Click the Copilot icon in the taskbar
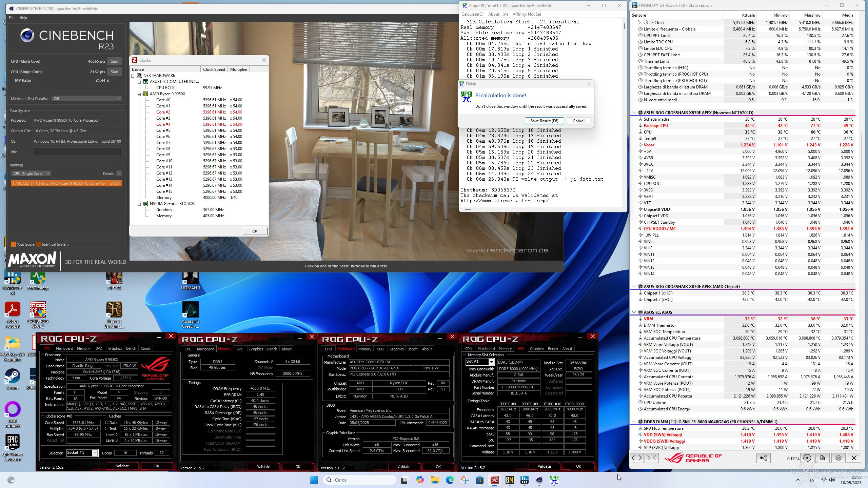 (x=420, y=480)
